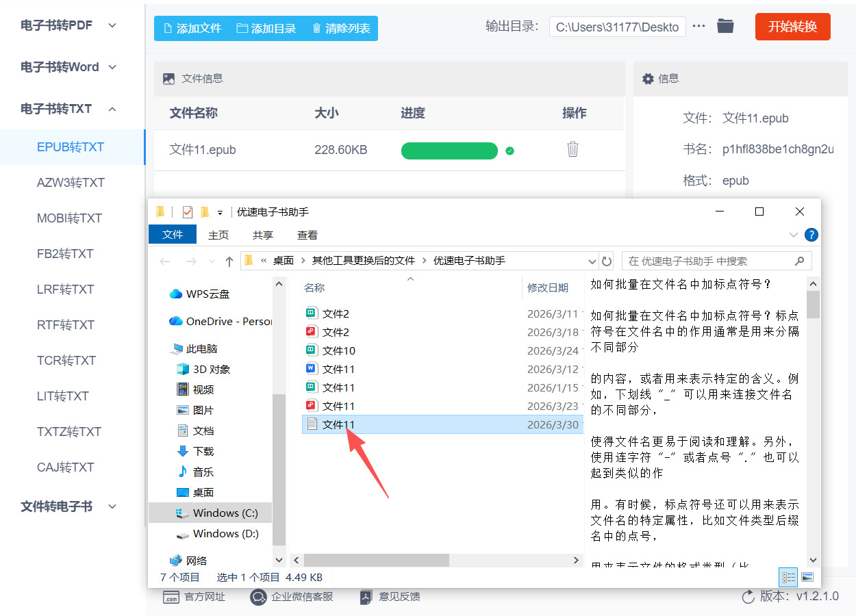Screen dimensions: 856x616
Task: Expand the Explorer ribbon chevron
Action: [794, 235]
